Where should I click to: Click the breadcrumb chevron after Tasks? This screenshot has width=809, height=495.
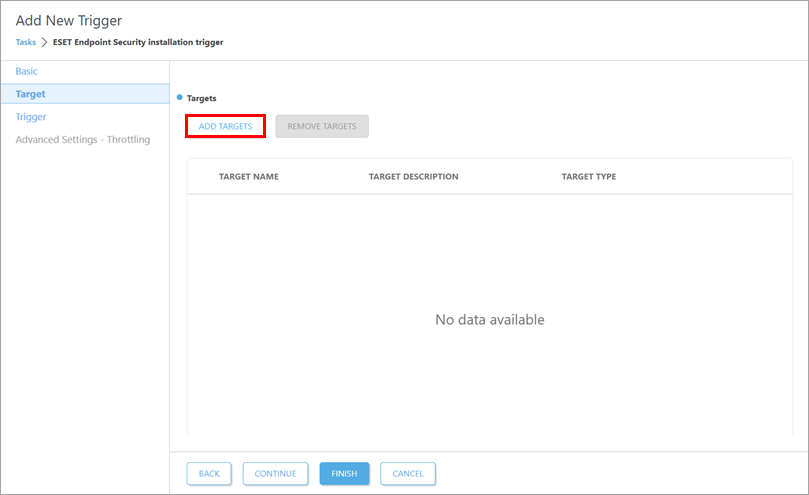coord(44,42)
